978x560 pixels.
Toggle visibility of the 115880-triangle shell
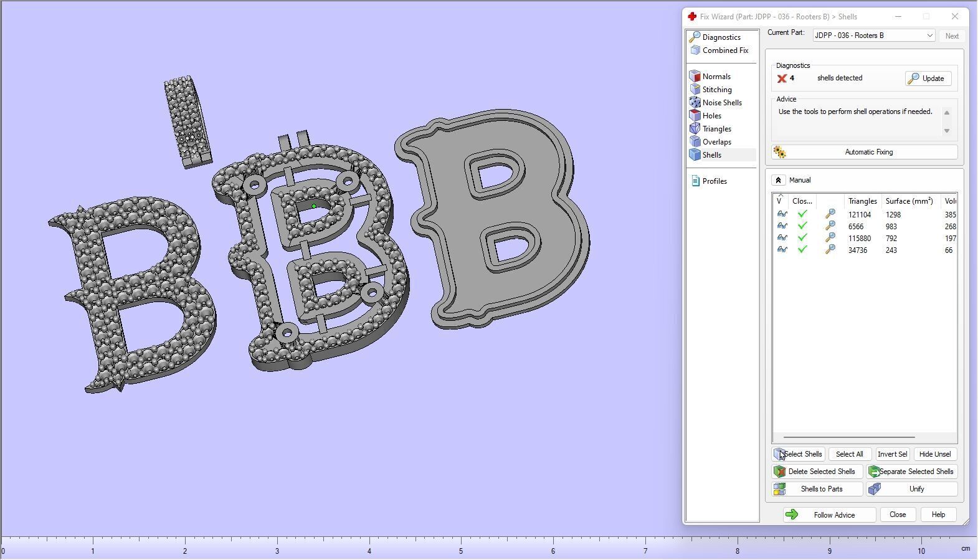click(x=782, y=238)
